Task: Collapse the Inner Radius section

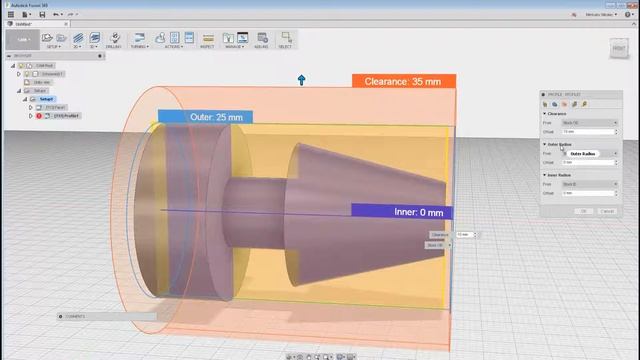Action: point(544,175)
